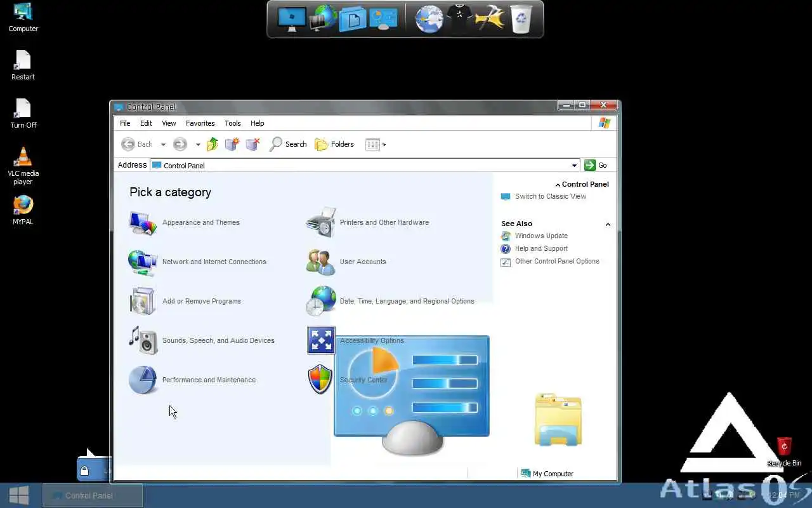Open the User Accounts icon
The height and width of the screenshot is (508, 812).
[320, 262]
